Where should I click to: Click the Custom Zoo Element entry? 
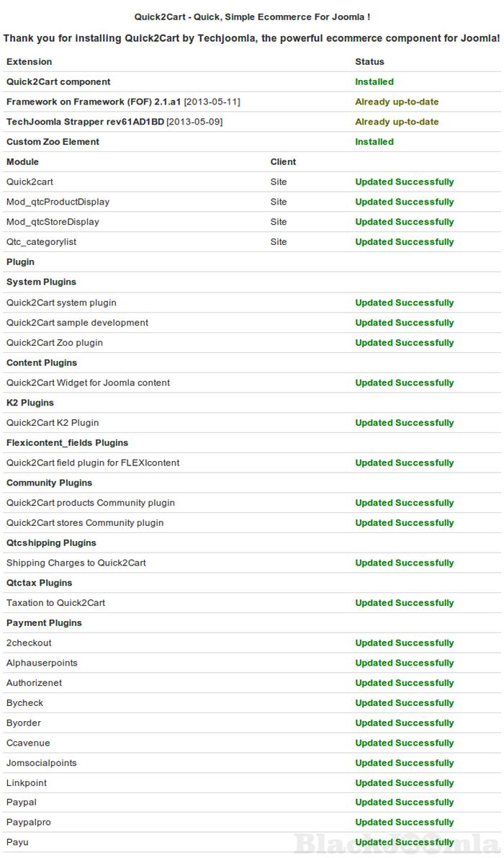(x=53, y=142)
